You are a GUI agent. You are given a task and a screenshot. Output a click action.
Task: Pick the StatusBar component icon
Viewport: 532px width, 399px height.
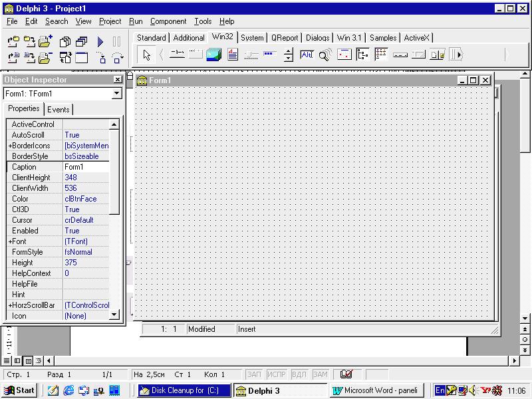coord(418,55)
